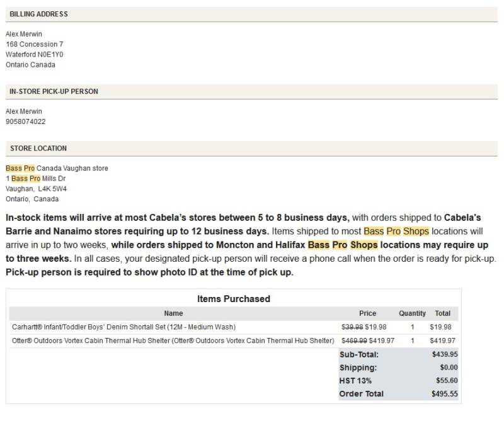This screenshot has height=421, width=504.
Task: Click the sentence about showing photo ID
Action: [x=149, y=272]
